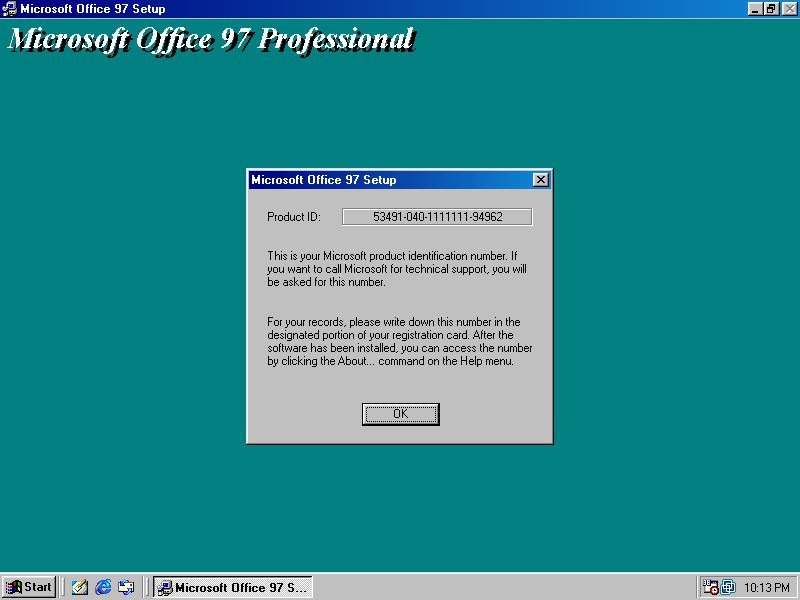Screen dimensions: 800x600
Task: Click the Microsoft Office 97 Setup taskbar button
Action: [233, 587]
